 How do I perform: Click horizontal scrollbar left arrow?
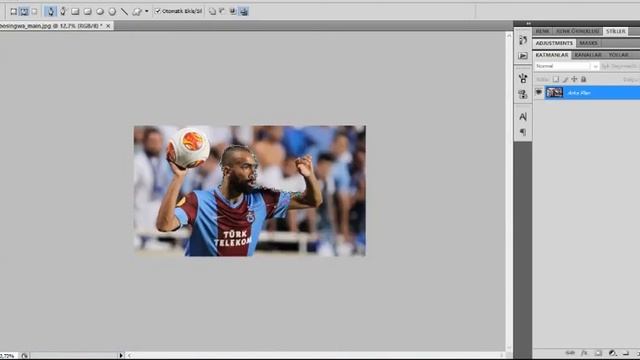[x=129, y=356]
